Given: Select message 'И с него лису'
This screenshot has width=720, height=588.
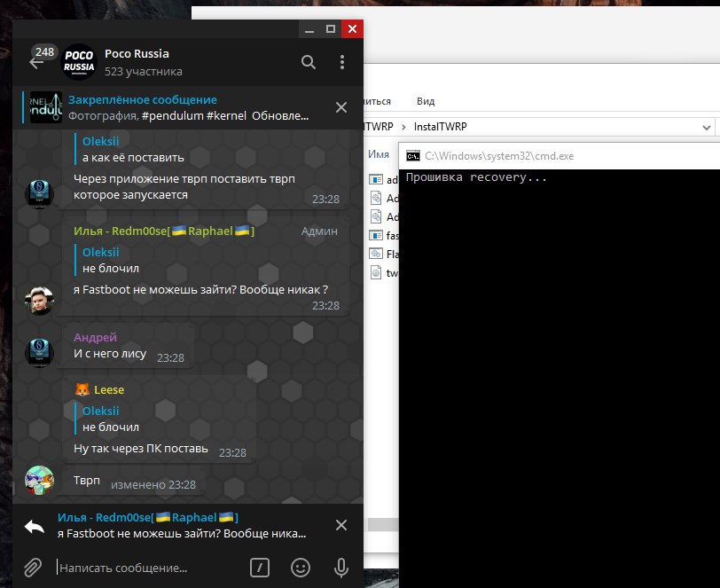Looking at the screenshot, I should point(110,354).
